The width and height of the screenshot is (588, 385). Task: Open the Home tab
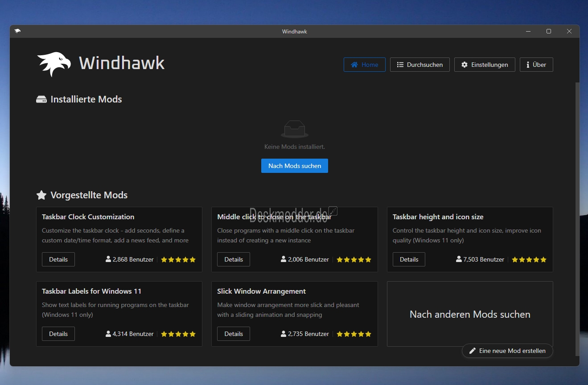pyautogui.click(x=364, y=65)
